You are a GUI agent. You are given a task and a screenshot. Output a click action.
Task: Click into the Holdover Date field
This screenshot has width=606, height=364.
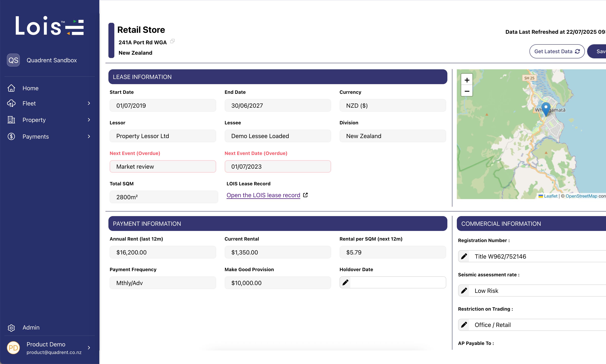coord(397,283)
